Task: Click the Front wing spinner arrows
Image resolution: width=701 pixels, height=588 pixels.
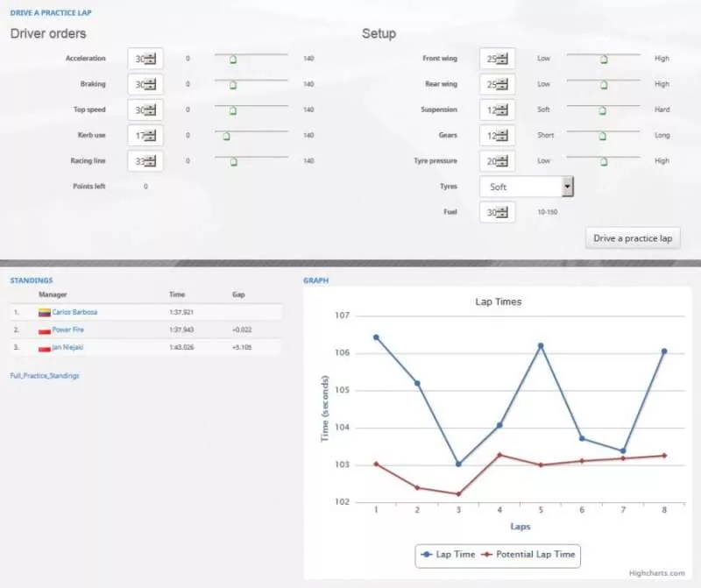Action: pos(503,59)
